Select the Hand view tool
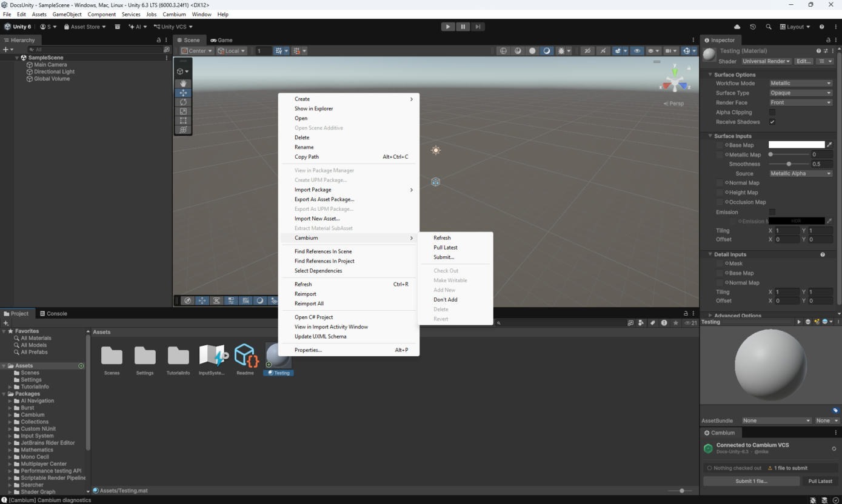Screen dimensions: 842x504 pos(183,84)
